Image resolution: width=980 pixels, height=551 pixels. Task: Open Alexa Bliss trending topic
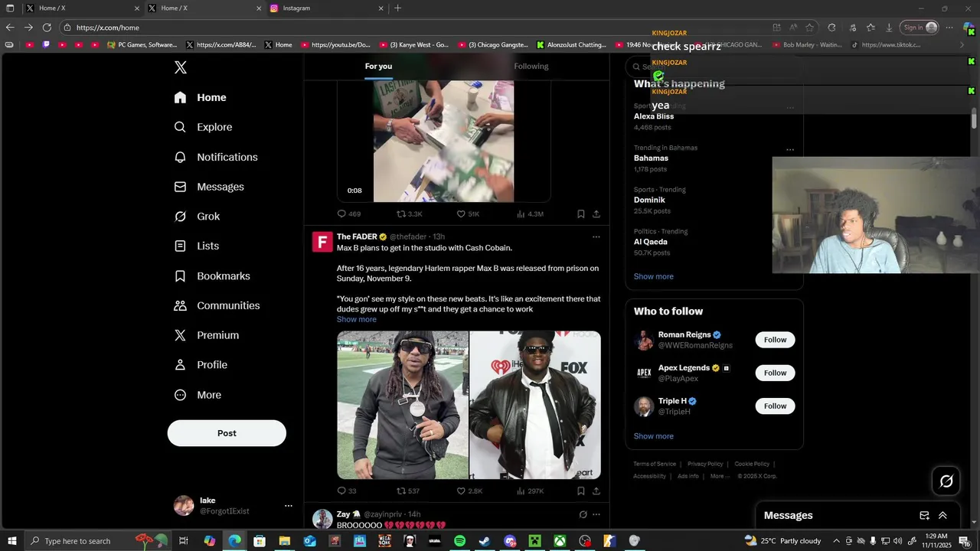click(x=654, y=116)
